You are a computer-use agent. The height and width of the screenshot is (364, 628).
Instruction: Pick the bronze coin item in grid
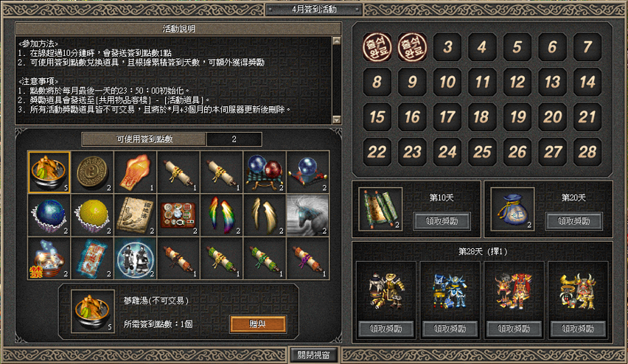(x=92, y=172)
